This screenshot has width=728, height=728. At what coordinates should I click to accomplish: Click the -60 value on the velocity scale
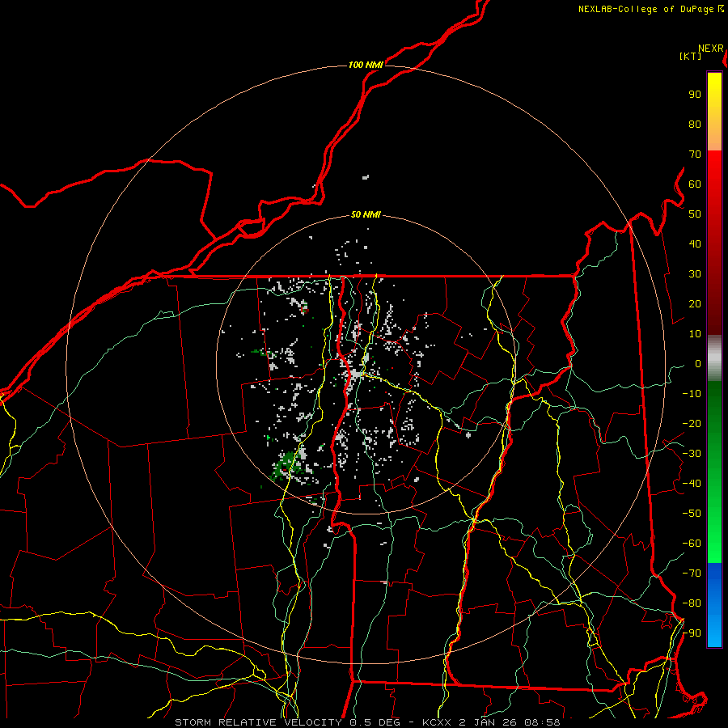pos(692,544)
